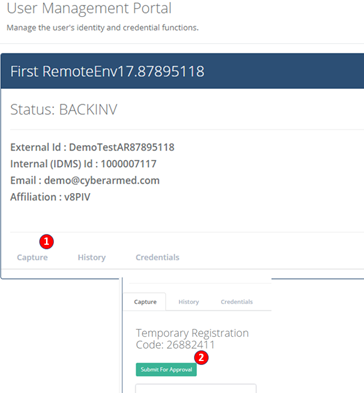Click the Email demo@cyberarmed.com line

[x=85, y=180]
